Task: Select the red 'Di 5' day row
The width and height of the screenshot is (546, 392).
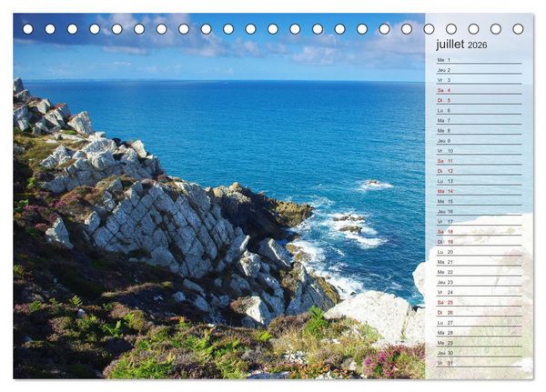Action: click(480, 100)
